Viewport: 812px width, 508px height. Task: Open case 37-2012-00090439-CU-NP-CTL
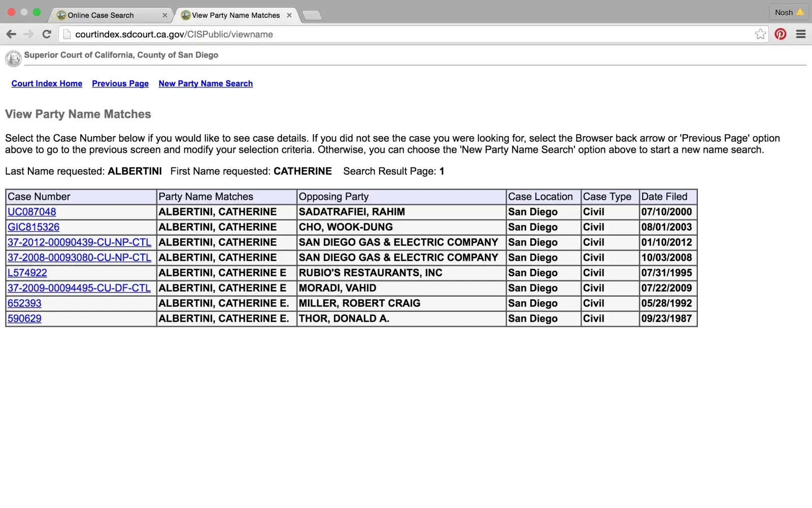coord(79,242)
